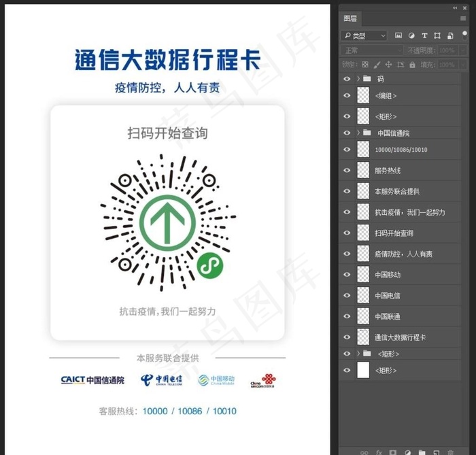Screen dimensions: 476x455
Task: Click the 通信大数据行程卡 title on the canvas
Action: (167, 59)
